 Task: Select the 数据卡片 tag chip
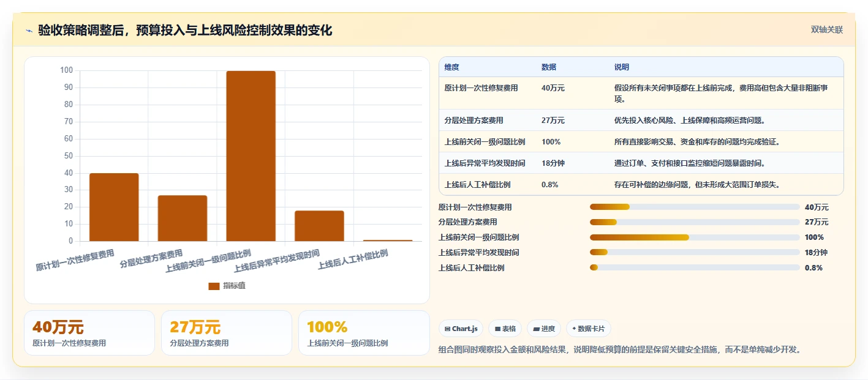(x=588, y=329)
